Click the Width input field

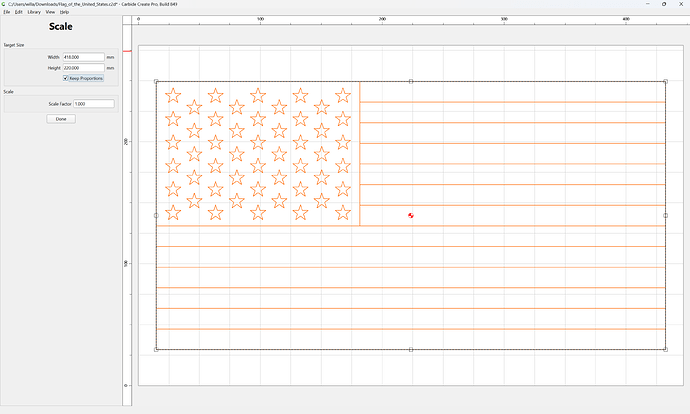coord(84,57)
